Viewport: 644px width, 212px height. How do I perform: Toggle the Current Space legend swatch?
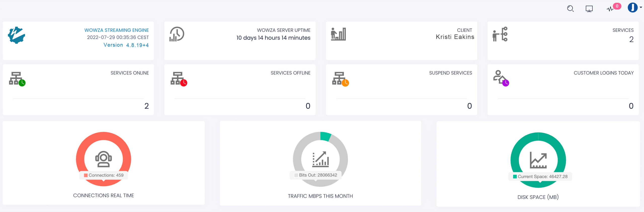(515, 177)
